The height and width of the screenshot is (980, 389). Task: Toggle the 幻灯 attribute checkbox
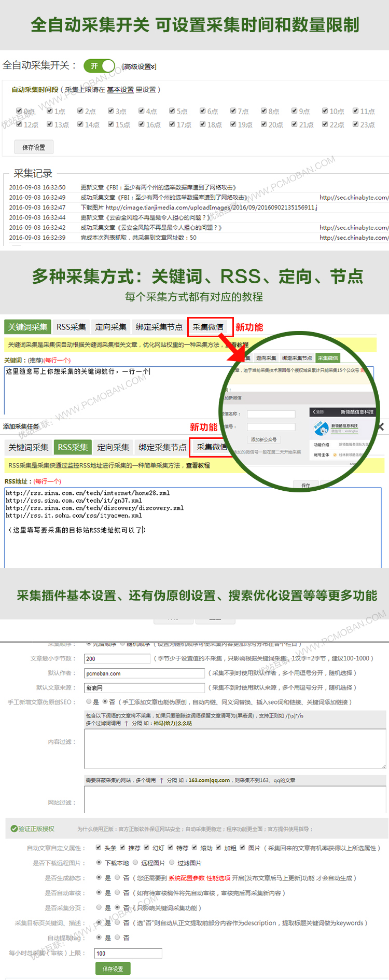coord(146,848)
